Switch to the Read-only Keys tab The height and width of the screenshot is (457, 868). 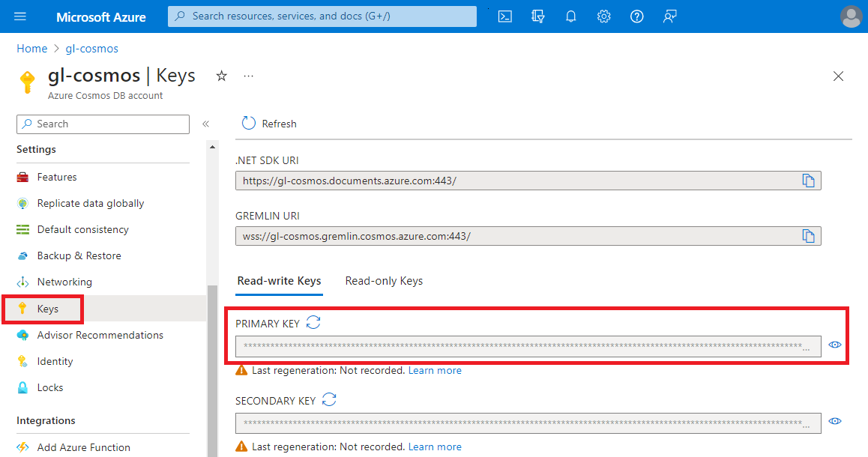384,281
